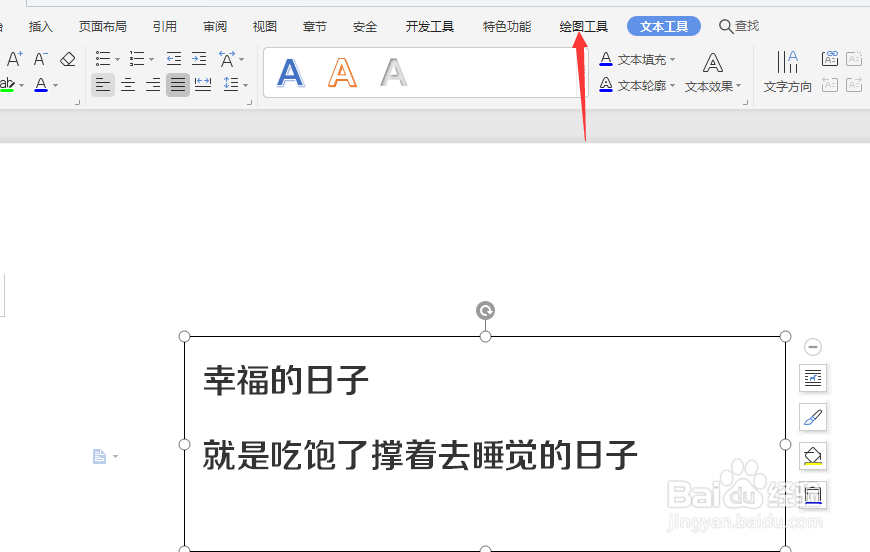Open bullet list style dropdown
Image resolution: width=870 pixels, height=552 pixels.
click(x=117, y=59)
